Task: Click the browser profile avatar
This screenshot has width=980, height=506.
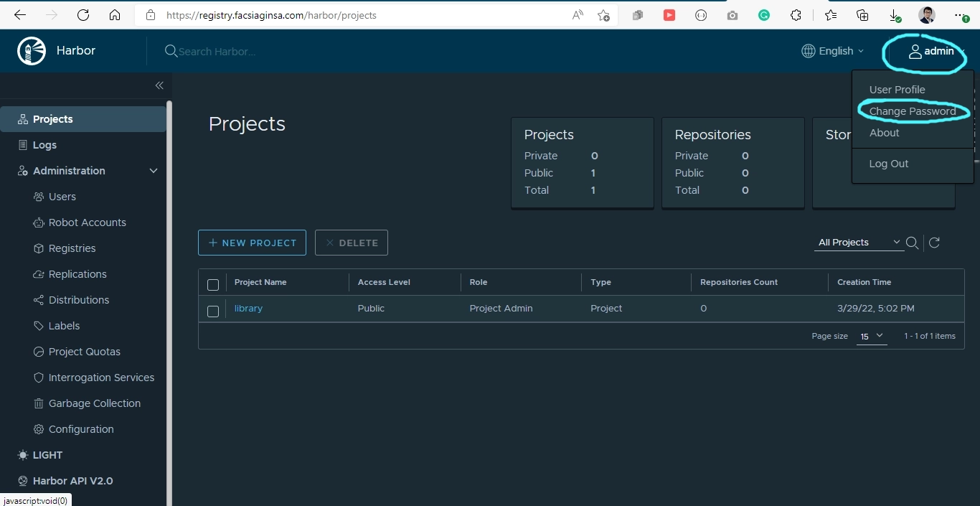Action: (x=927, y=15)
